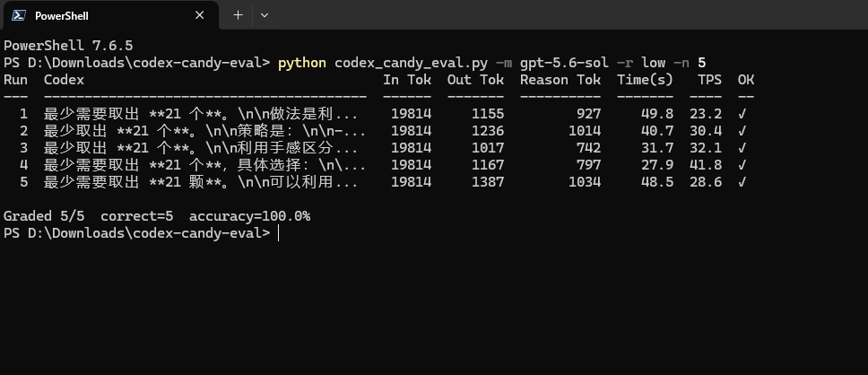Viewport: 868px width, 375px height.
Task: Click the OK column header
Action: point(746,80)
